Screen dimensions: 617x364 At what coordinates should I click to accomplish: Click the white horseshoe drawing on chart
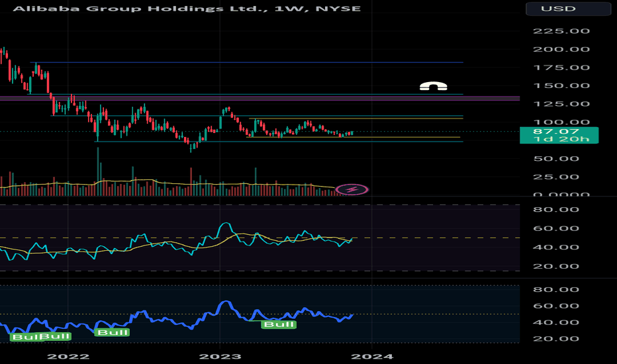pyautogui.click(x=433, y=86)
